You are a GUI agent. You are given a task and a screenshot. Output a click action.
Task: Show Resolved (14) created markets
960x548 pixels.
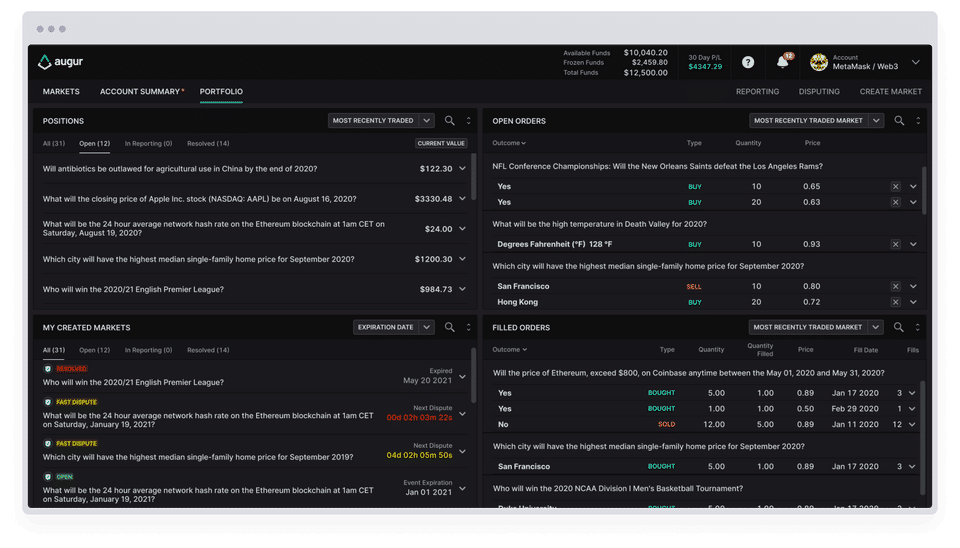(208, 350)
